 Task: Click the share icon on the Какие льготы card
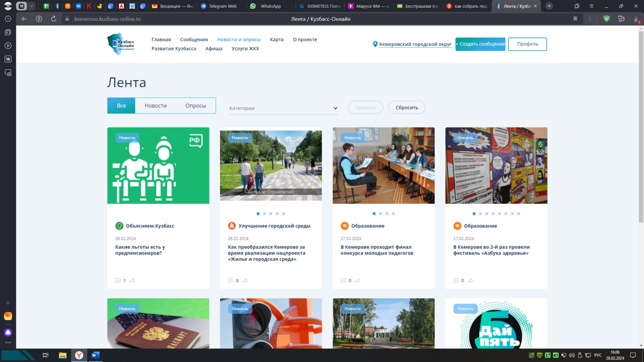pyautogui.click(x=132, y=281)
